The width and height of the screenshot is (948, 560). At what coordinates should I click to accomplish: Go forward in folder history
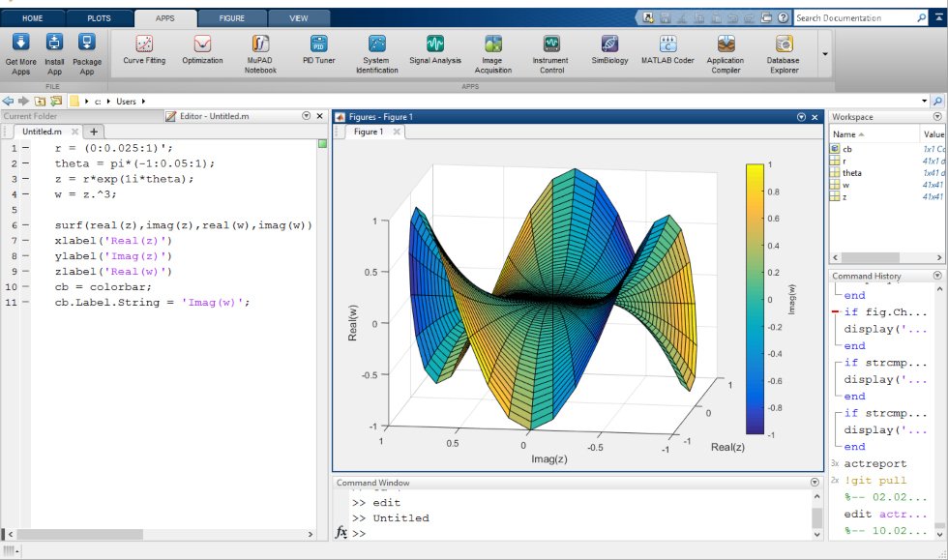click(23, 101)
